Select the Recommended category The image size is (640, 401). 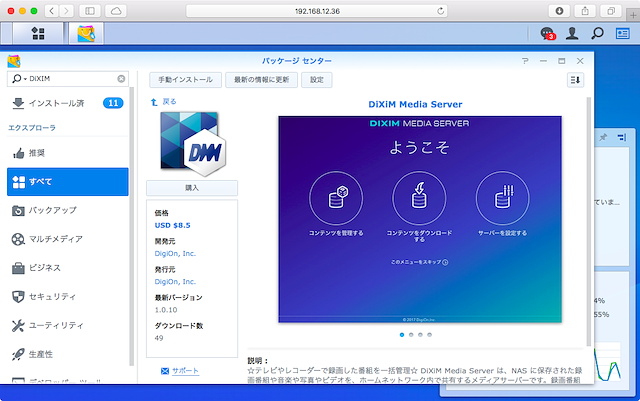(68, 153)
